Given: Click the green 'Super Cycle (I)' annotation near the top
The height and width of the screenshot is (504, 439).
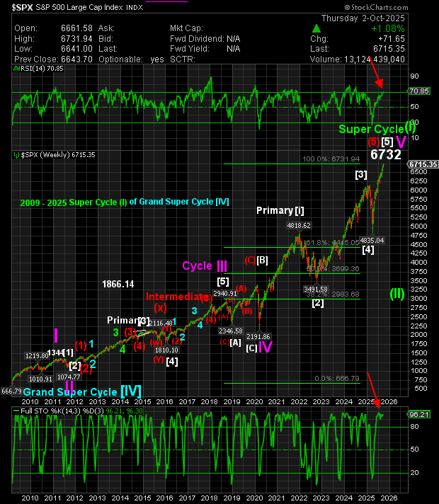Looking at the screenshot, I should tap(377, 129).
